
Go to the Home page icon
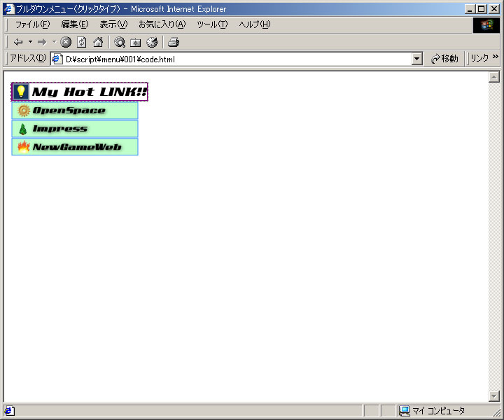98,42
